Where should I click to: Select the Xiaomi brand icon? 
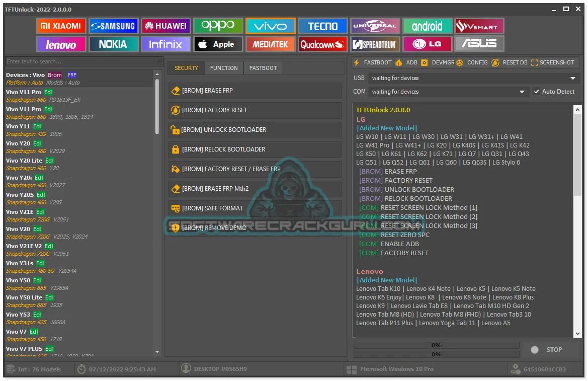[61, 26]
